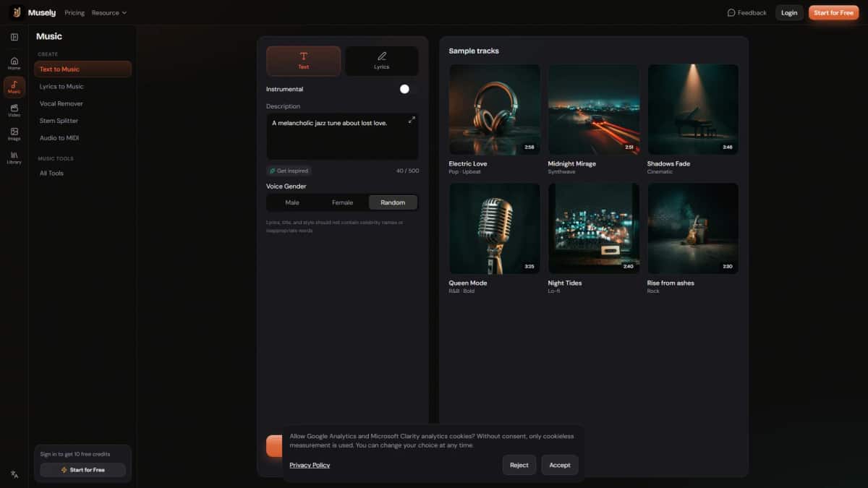Play Rise from ashes sample track

pos(693,228)
